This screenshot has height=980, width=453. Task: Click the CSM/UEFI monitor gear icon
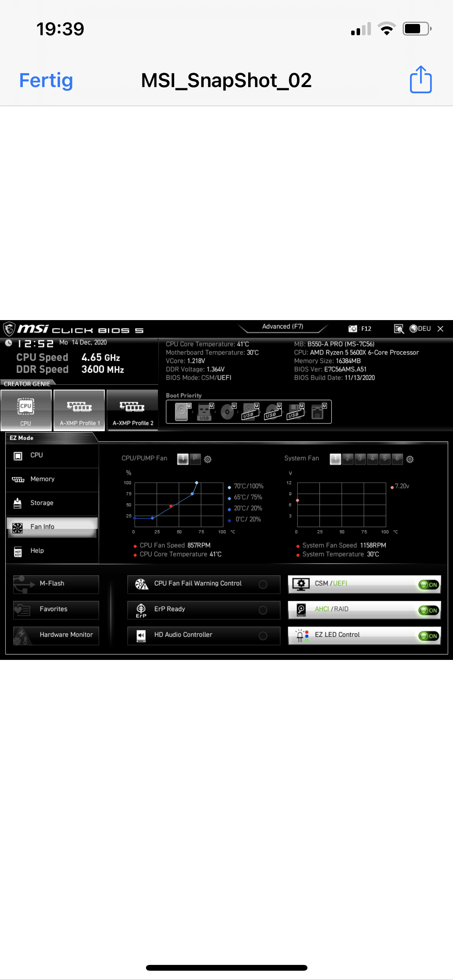click(301, 584)
